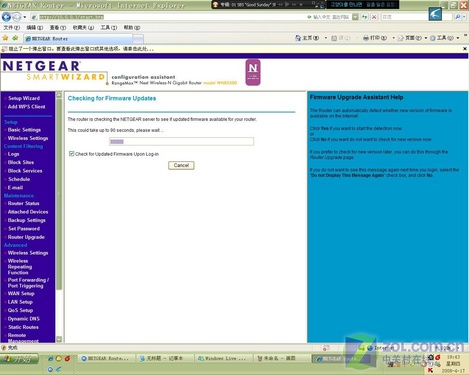Open the recent pages dropdown beside Forward
The height and width of the screenshot is (375, 469).
pyautogui.click(x=25, y=17)
